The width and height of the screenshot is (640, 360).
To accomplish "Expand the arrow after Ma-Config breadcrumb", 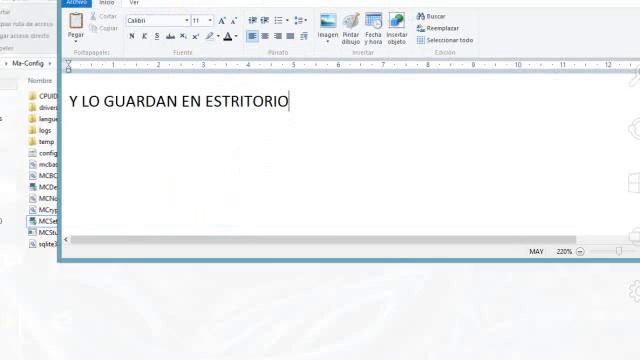I will [50, 64].
